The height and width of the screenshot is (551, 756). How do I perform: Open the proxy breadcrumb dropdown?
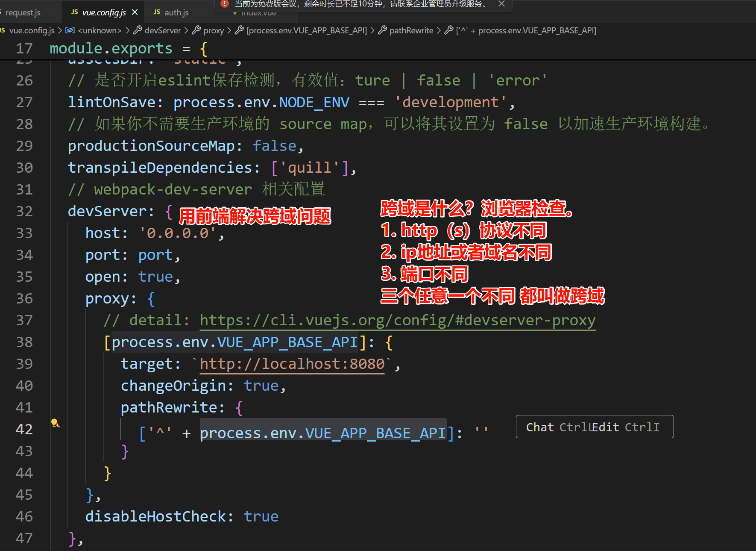[213, 30]
